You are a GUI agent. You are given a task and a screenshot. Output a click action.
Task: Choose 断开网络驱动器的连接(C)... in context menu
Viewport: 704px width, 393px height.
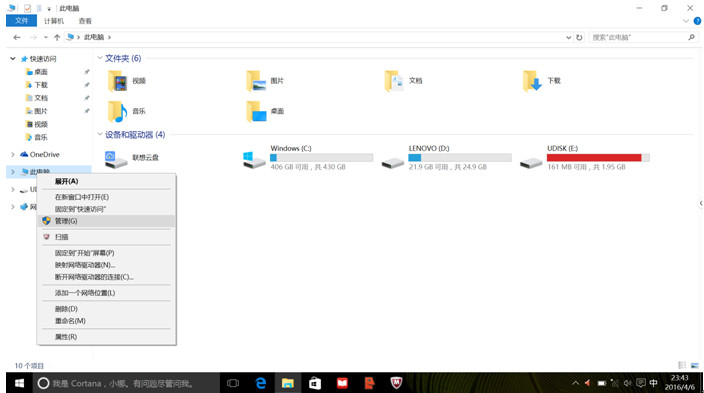(x=106, y=277)
